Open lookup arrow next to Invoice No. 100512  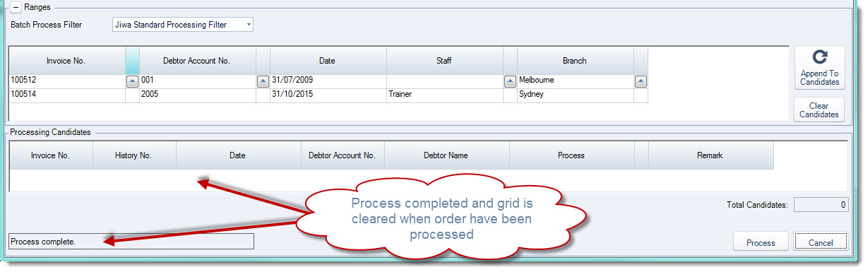[x=132, y=81]
